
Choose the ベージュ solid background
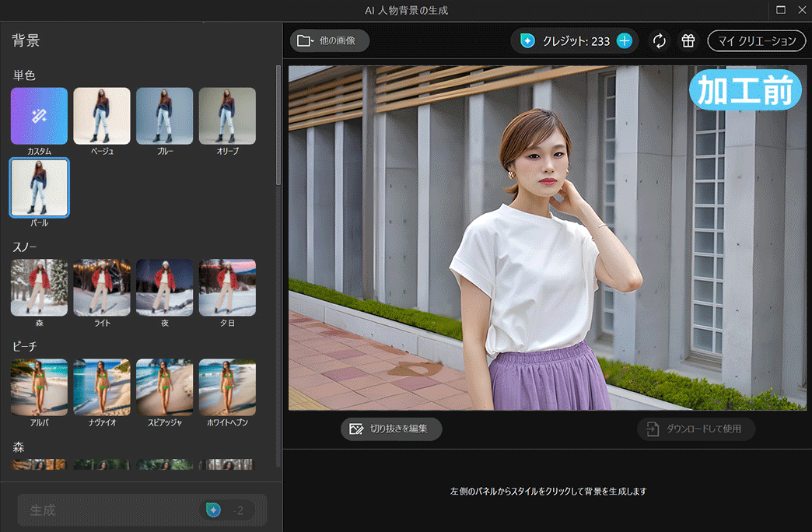[102, 115]
